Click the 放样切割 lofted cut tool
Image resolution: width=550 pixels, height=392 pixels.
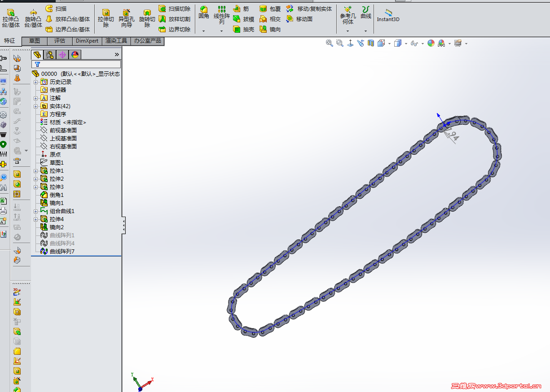pos(175,19)
